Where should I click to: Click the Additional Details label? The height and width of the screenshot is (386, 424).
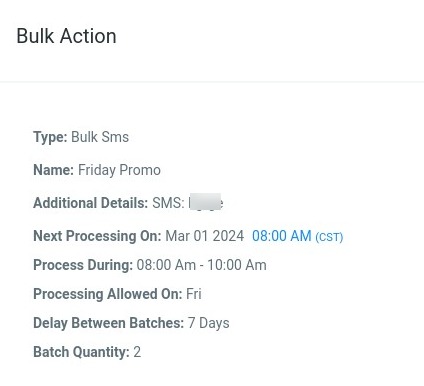(90, 203)
